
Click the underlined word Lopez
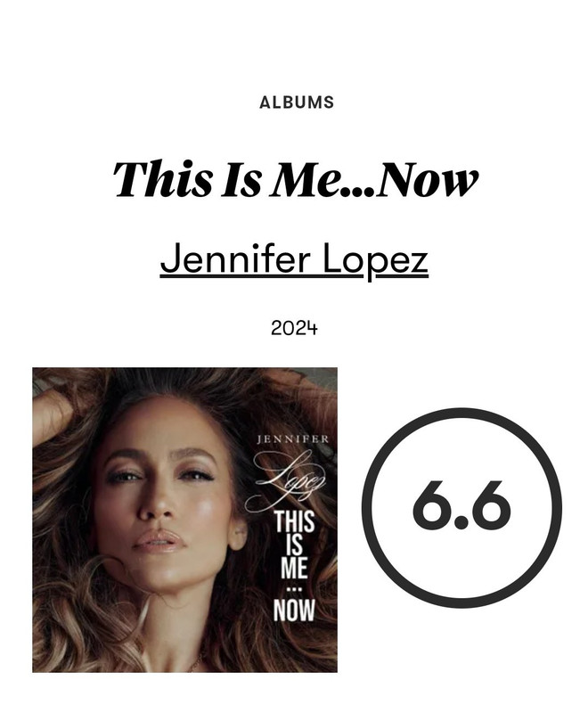coord(375,260)
